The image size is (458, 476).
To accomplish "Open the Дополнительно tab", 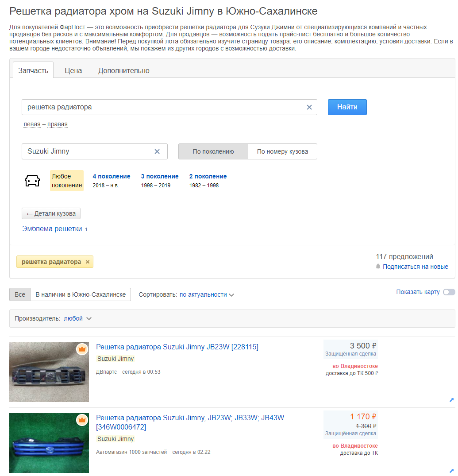I will [x=124, y=70].
